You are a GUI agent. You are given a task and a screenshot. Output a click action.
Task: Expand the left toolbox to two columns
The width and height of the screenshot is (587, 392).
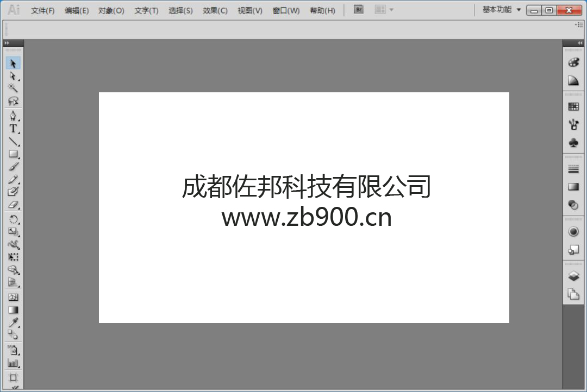pyautogui.click(x=7, y=43)
